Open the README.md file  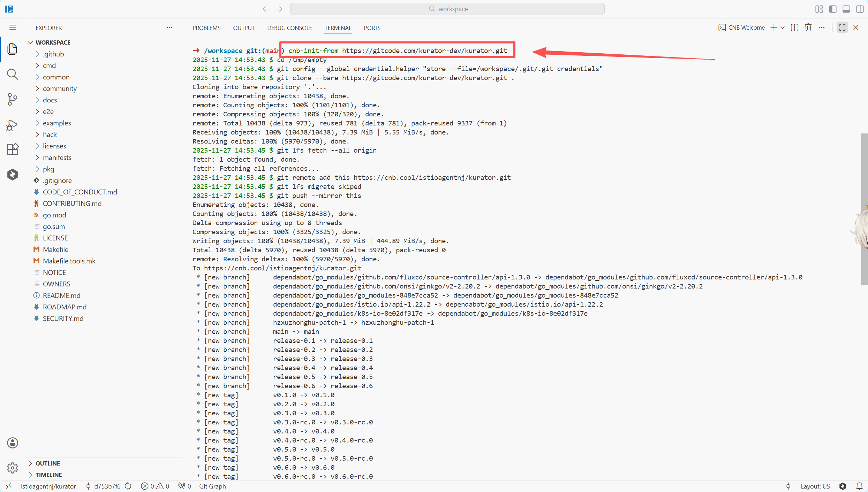click(61, 295)
